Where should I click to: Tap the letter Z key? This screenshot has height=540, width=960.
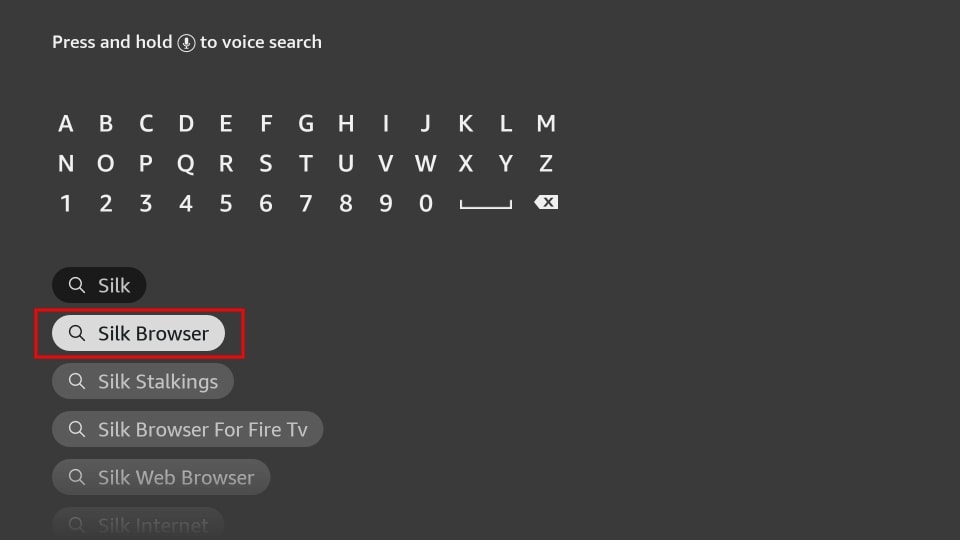pos(546,163)
